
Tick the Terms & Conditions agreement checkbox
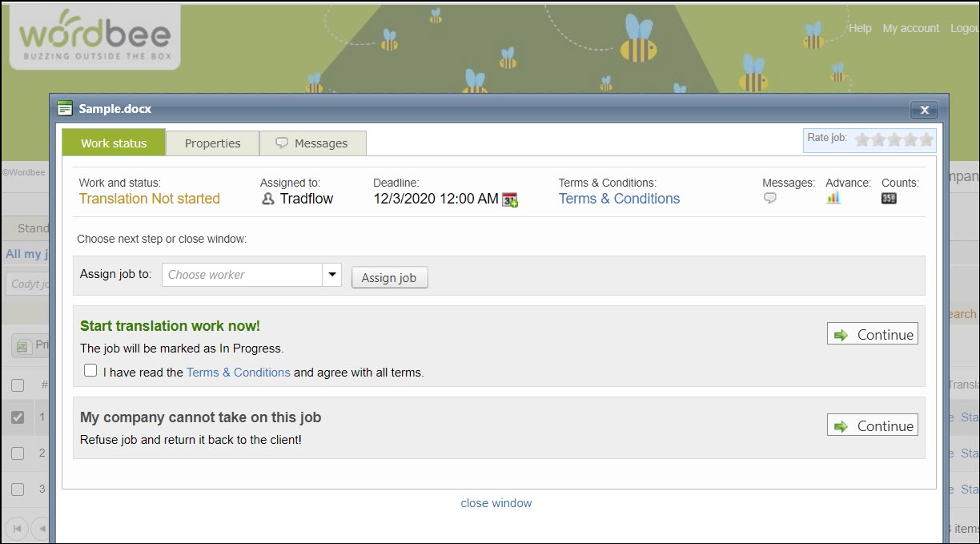coord(90,370)
